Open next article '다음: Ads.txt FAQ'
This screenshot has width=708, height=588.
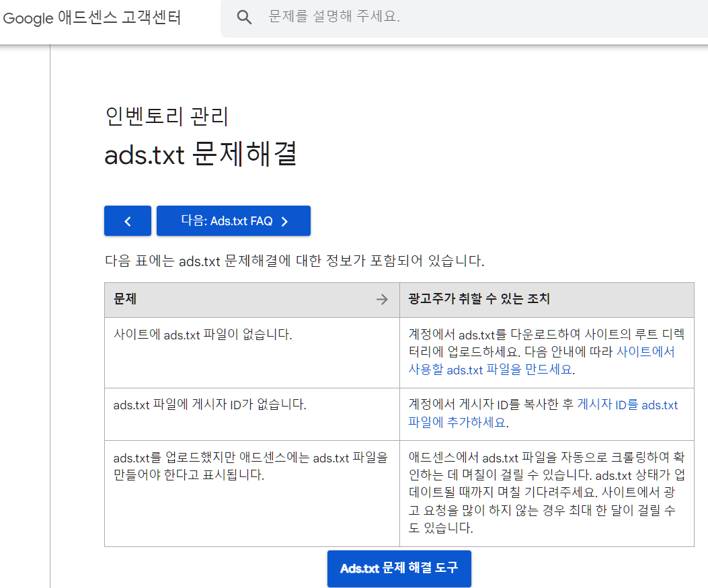[x=233, y=221]
